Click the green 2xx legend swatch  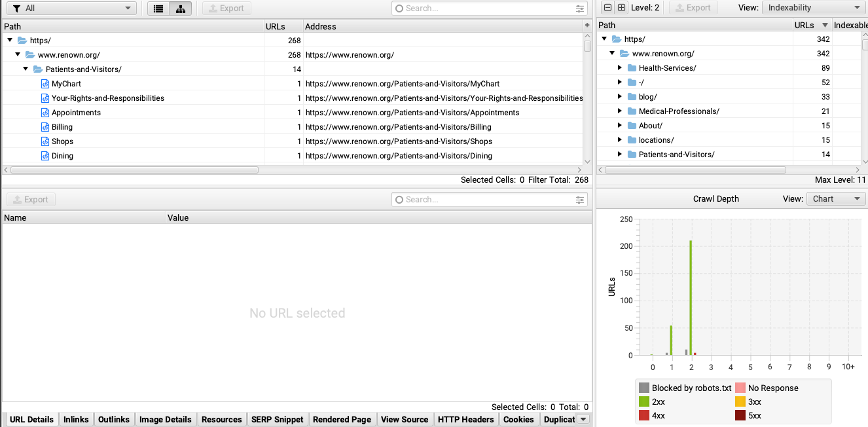(x=644, y=401)
